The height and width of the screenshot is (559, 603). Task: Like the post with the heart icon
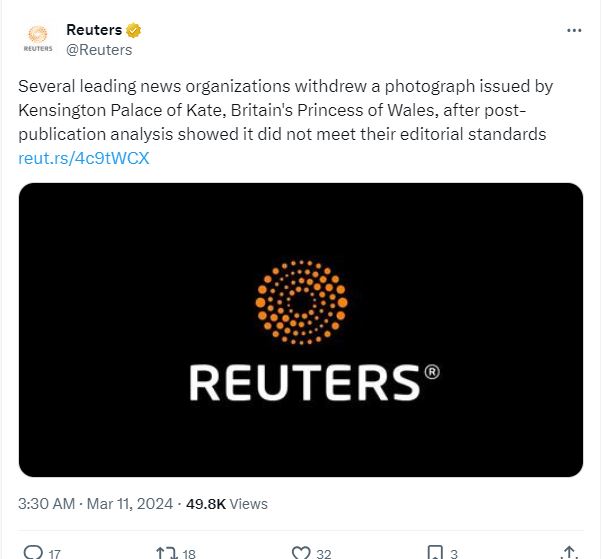point(300,551)
